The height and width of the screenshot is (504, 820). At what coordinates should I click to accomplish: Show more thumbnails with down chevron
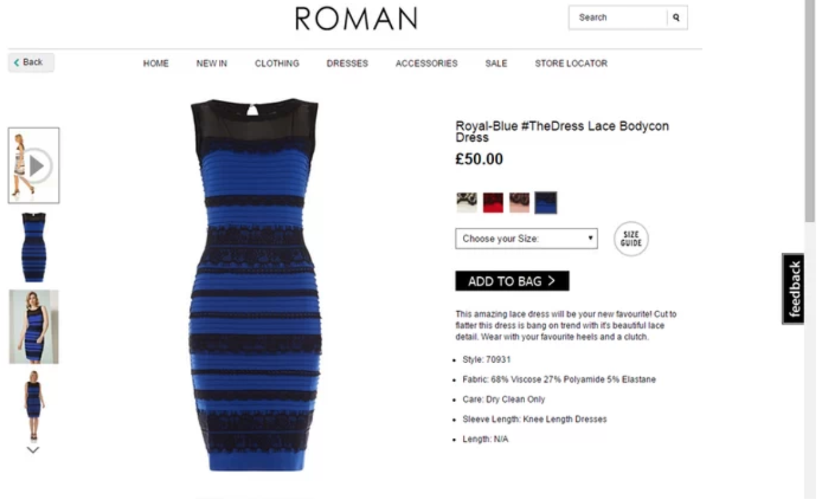click(x=33, y=450)
